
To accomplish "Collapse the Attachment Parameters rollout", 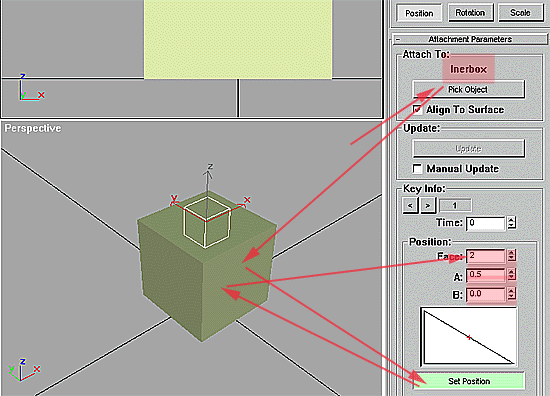I will pos(470,39).
